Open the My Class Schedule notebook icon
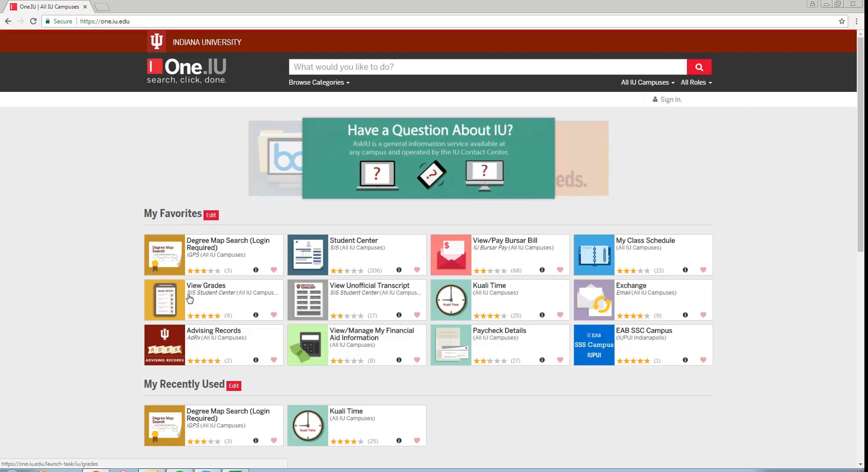The image size is (868, 472). (x=594, y=255)
